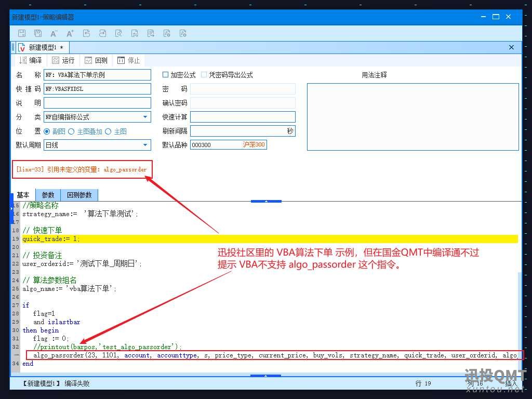Click code line flag := 0;

(x=51, y=338)
